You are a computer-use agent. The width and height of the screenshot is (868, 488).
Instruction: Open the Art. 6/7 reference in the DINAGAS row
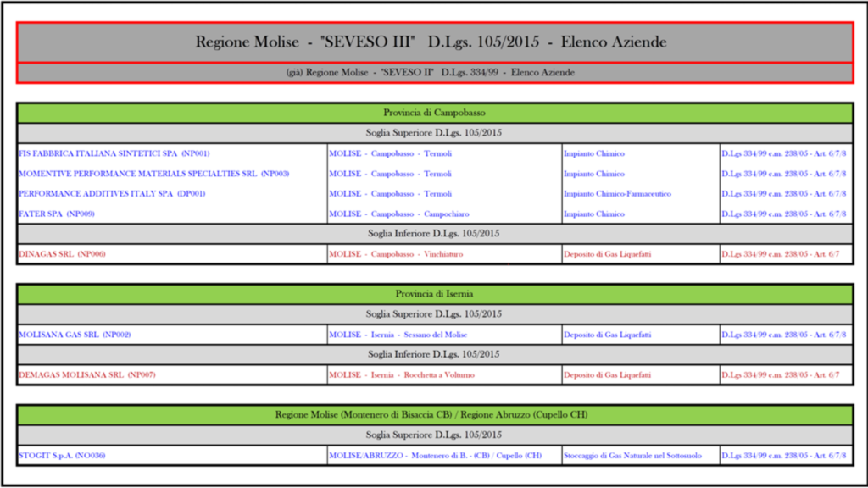click(x=781, y=254)
